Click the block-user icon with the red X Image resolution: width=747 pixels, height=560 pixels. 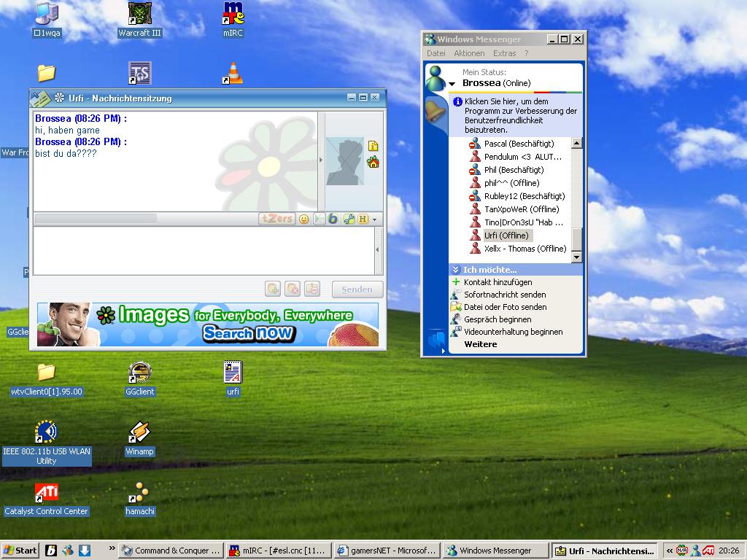[293, 289]
